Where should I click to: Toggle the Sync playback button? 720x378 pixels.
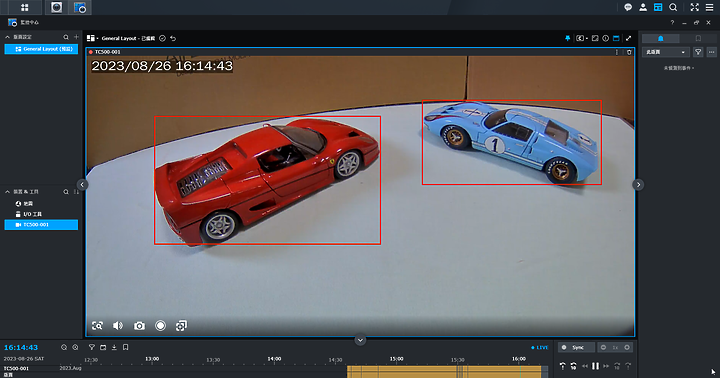[x=576, y=347]
